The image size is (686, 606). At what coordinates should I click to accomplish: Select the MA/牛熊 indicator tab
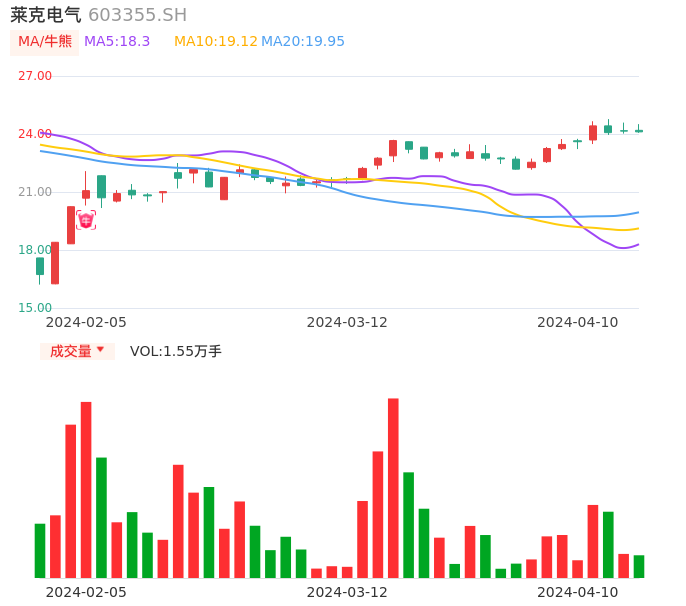tap(44, 42)
